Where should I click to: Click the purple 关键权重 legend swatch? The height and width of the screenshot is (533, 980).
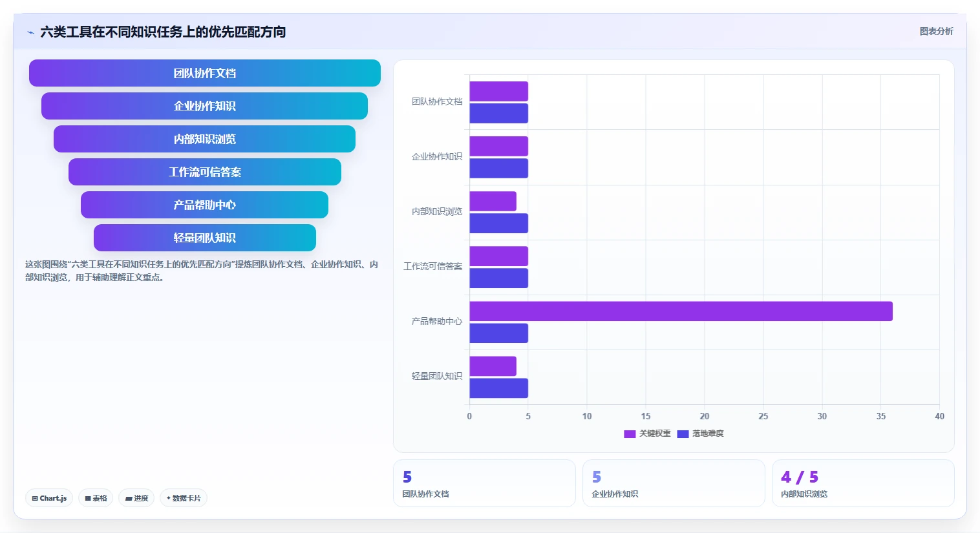click(630, 434)
